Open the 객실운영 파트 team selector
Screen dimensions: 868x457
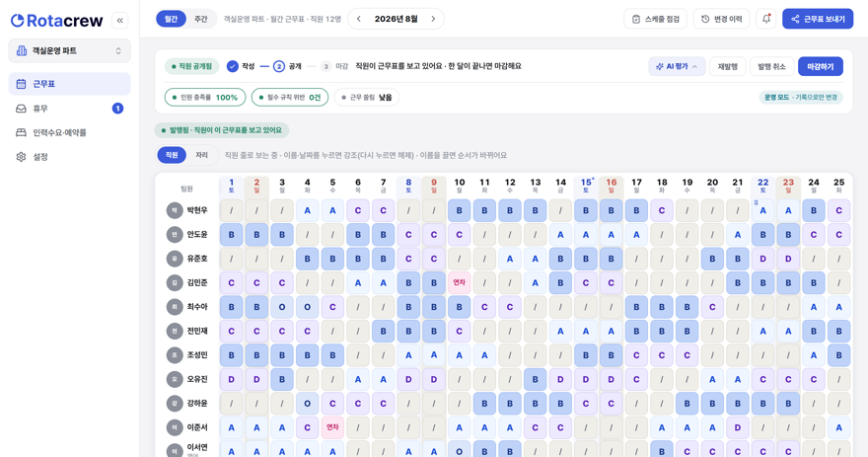tap(70, 51)
